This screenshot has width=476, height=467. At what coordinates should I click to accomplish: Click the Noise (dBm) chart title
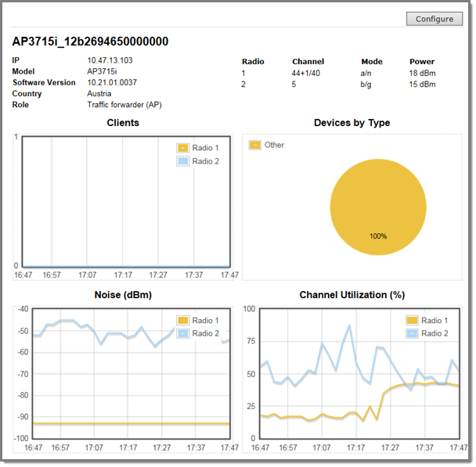[x=122, y=295]
